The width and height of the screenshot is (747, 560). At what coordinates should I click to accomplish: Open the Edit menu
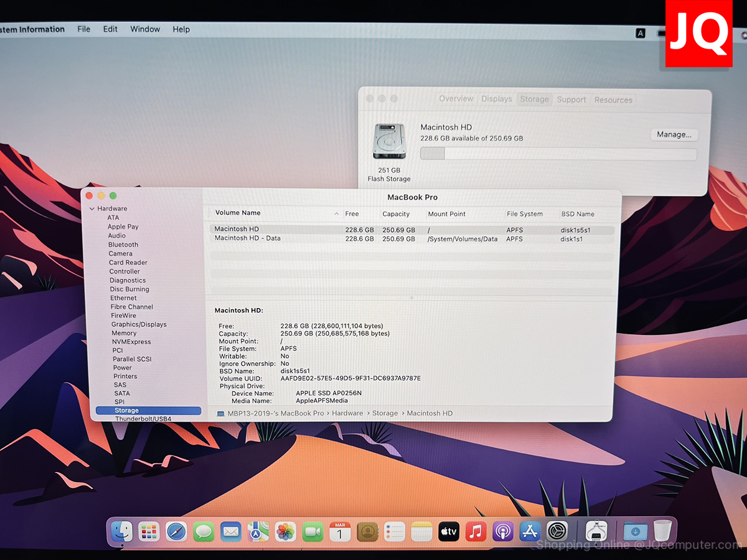[x=110, y=29]
